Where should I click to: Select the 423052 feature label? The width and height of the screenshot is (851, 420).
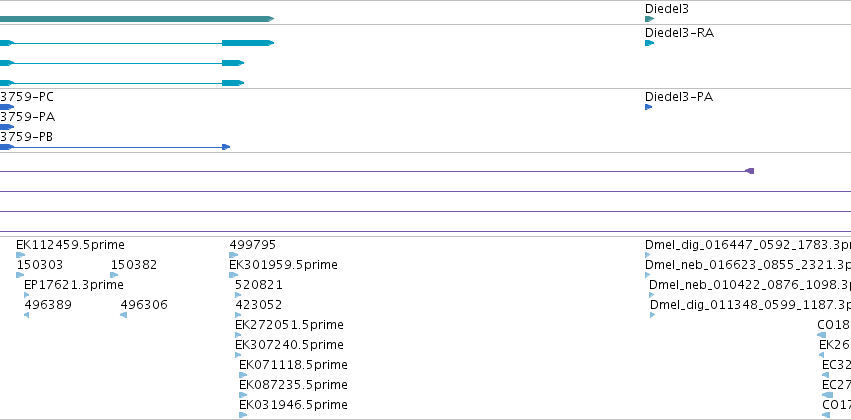(x=258, y=304)
